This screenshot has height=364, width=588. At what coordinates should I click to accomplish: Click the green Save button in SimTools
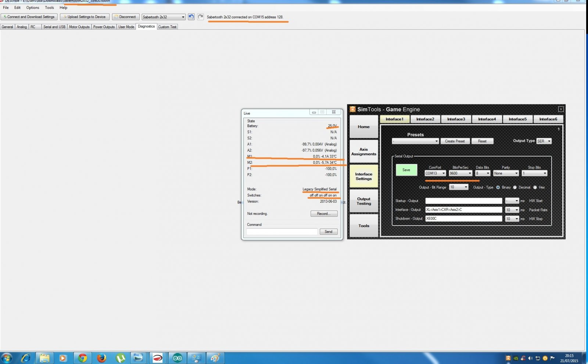pos(406,170)
